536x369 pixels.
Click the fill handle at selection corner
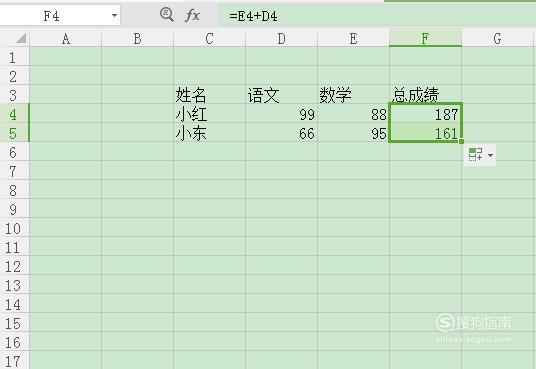tap(461, 142)
